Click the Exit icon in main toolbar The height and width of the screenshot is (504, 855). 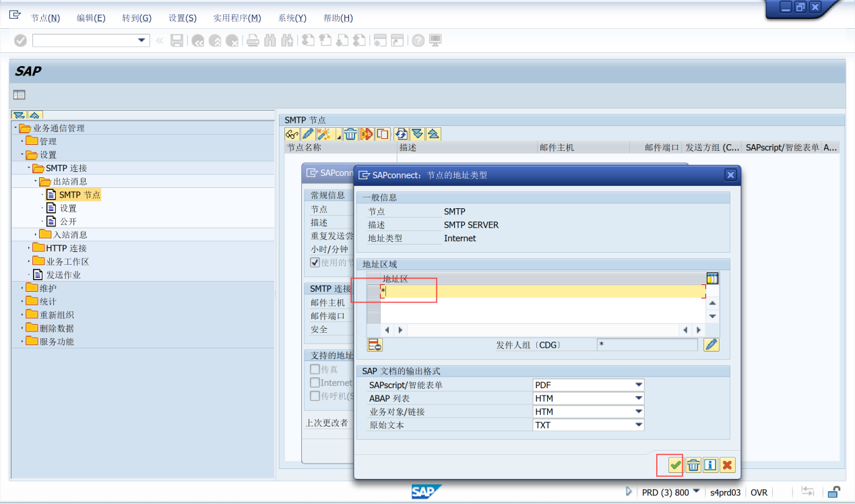(x=215, y=40)
